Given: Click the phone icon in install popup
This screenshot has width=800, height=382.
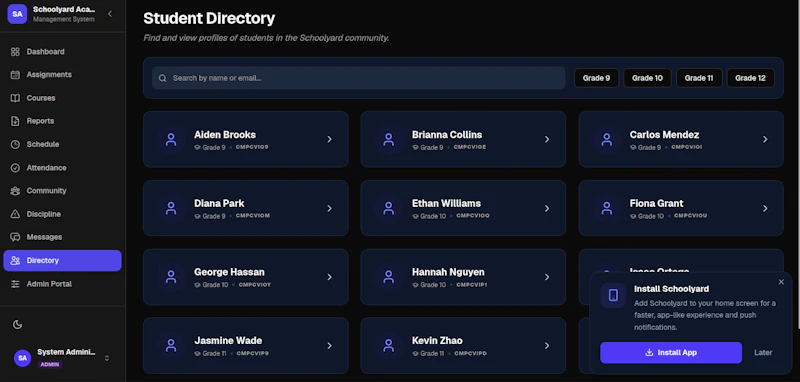Looking at the screenshot, I should 613,295.
